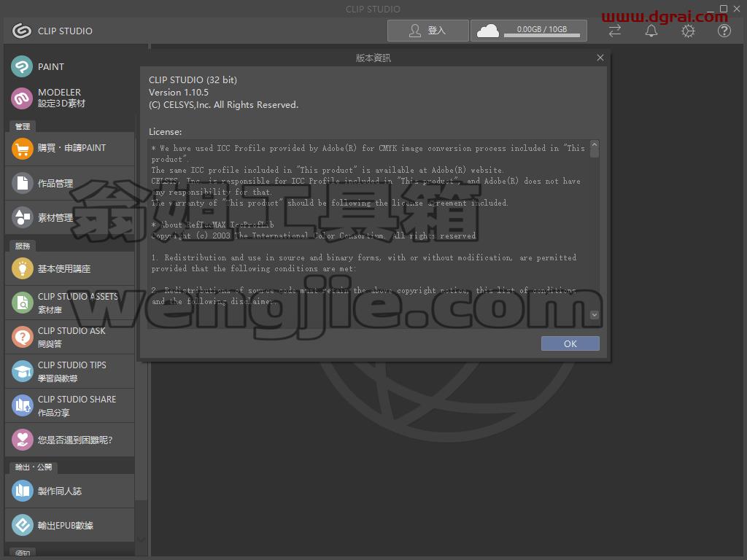Click the 登入 login button

click(x=427, y=31)
